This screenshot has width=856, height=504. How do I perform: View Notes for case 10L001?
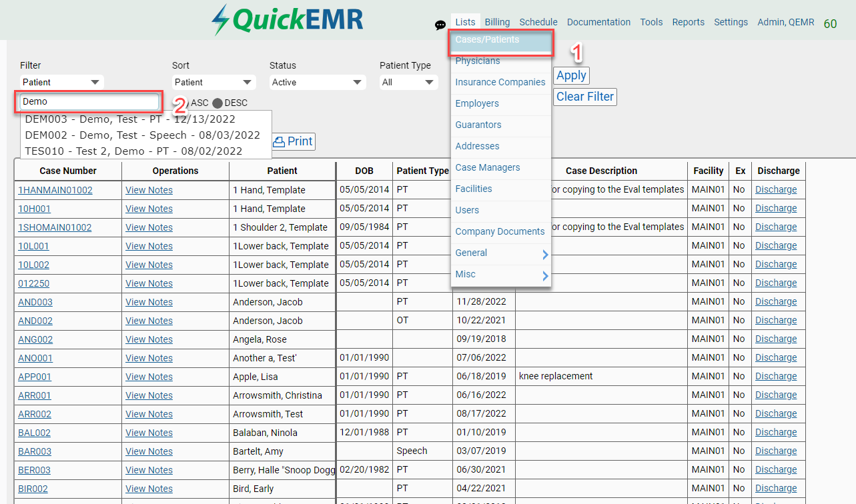(x=149, y=246)
